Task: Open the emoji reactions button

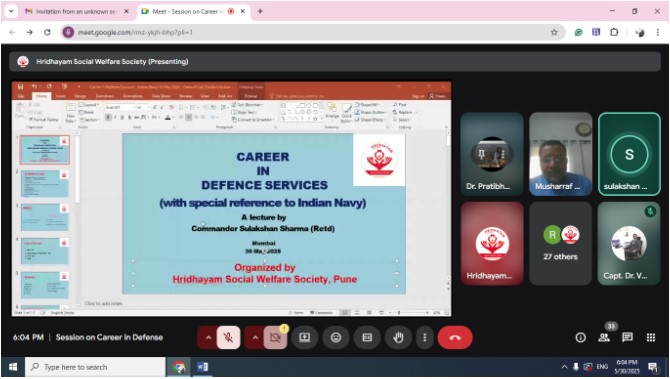Action: click(x=336, y=338)
